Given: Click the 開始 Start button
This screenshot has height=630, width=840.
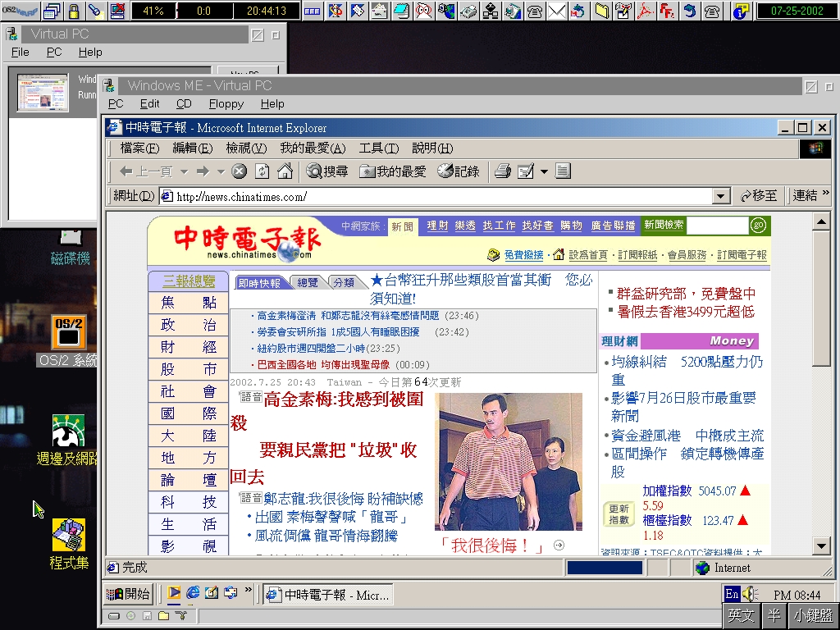Looking at the screenshot, I should pos(129,594).
